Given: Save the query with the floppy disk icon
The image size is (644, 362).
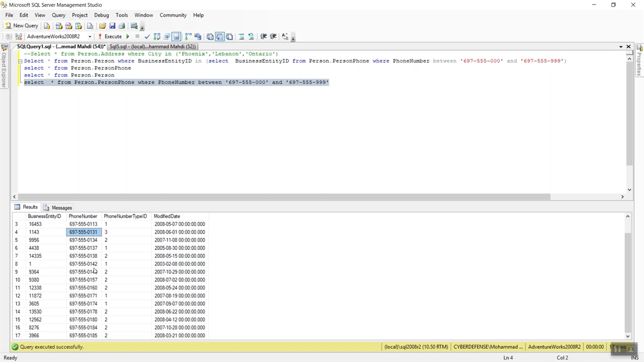Looking at the screenshot, I should tap(112, 26).
